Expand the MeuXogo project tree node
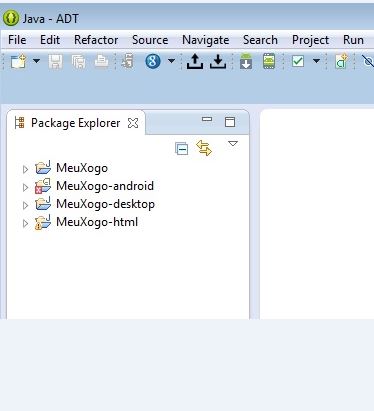The image size is (374, 411). [25, 169]
